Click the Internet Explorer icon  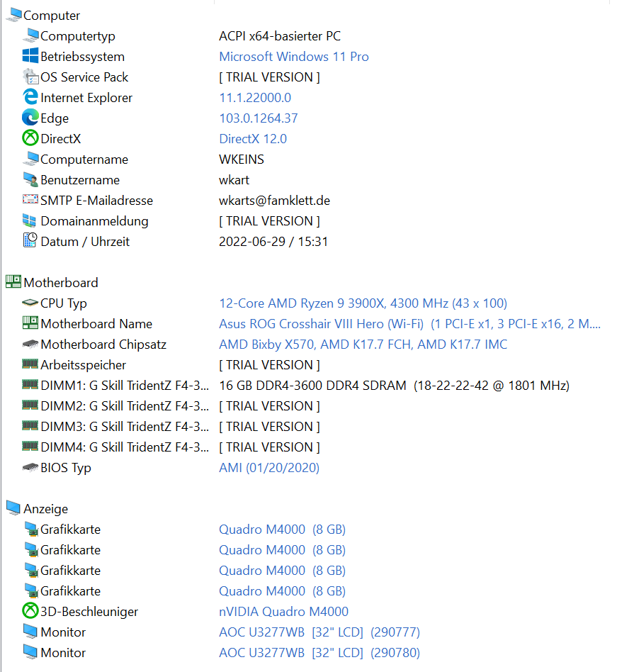pos(30,97)
